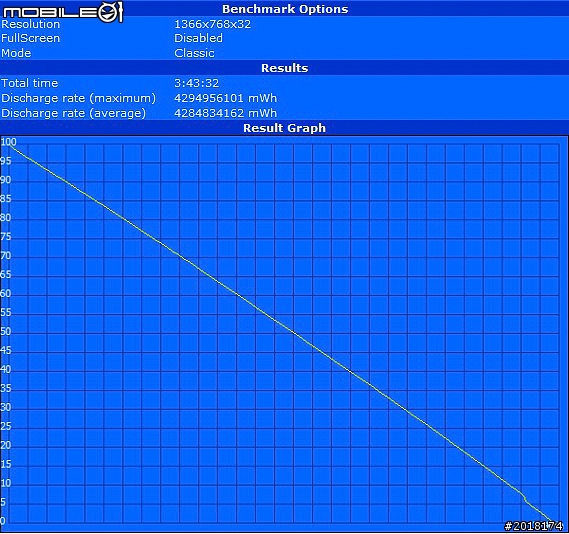Click the '1366x768x32' resolution value
Viewport: 569px width, 534px height.
[x=212, y=24]
